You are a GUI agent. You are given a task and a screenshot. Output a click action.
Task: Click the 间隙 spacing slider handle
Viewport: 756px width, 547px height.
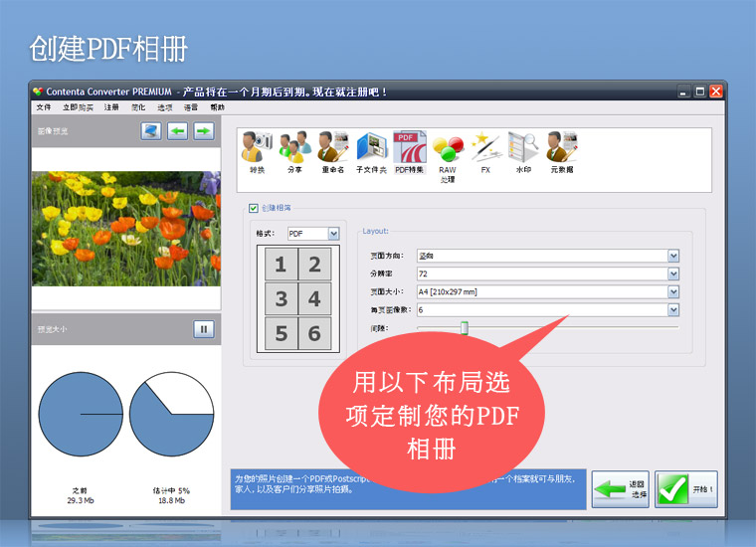(x=464, y=327)
